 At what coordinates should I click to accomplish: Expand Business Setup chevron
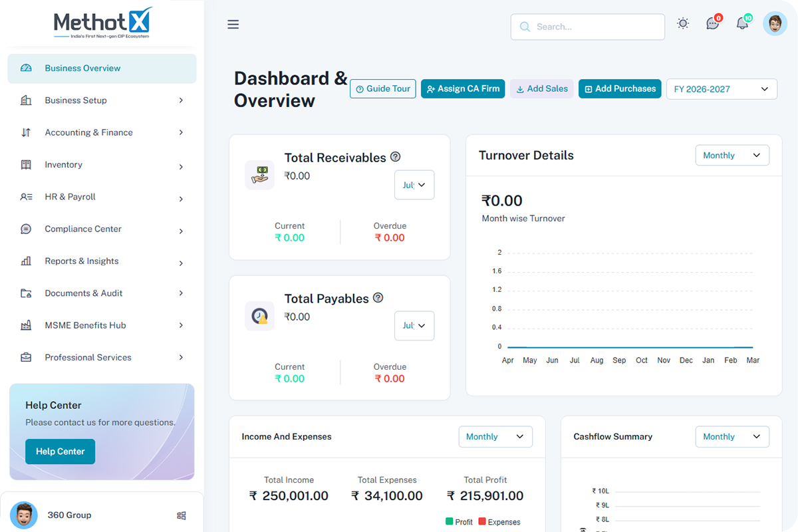[x=181, y=100]
